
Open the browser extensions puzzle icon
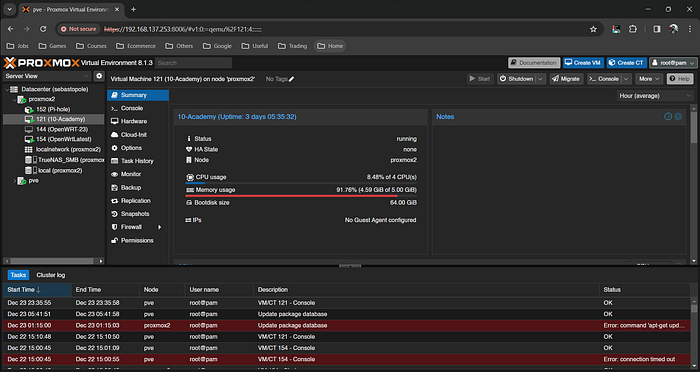[633, 29]
